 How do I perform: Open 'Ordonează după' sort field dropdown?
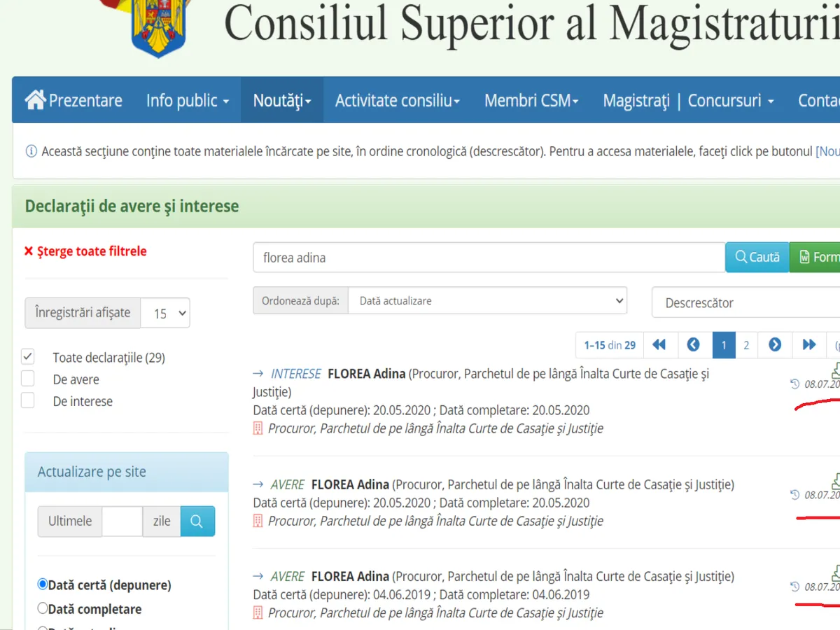tap(487, 301)
